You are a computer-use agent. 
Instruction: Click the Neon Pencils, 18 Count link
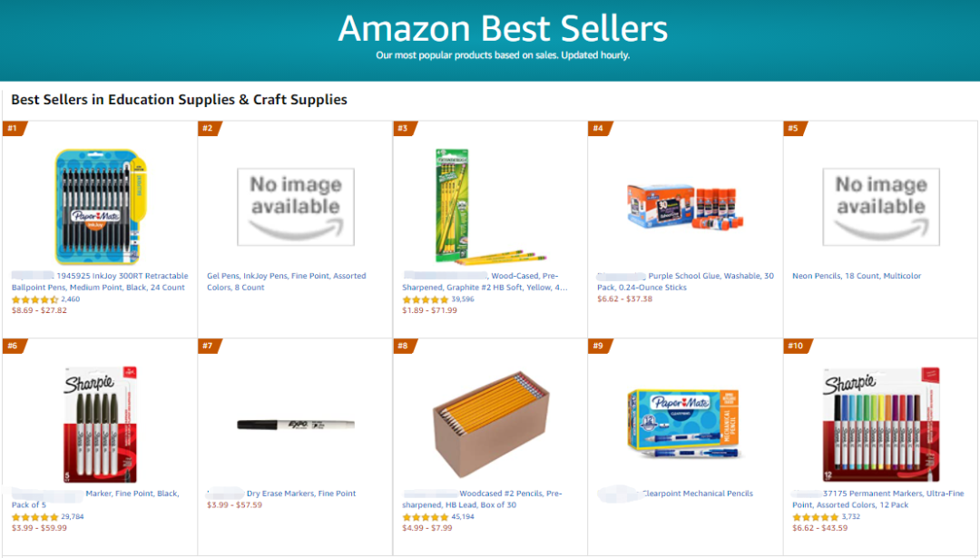856,276
